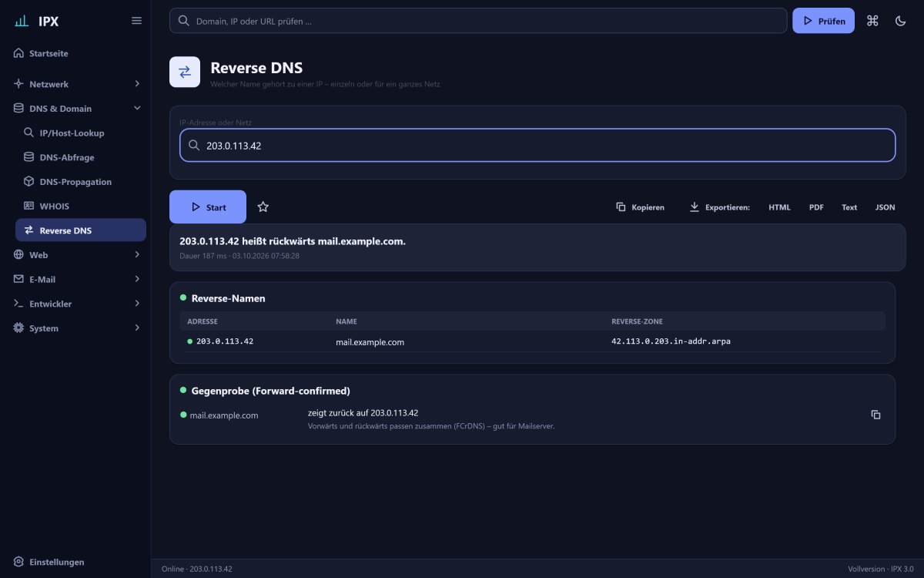This screenshot has height=578, width=924.
Task: Export results as Text
Action: click(x=849, y=207)
